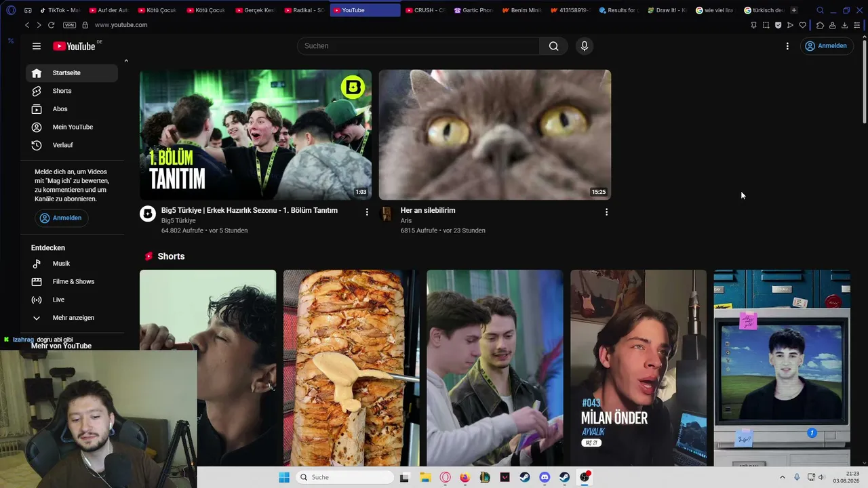The width and height of the screenshot is (868, 488).
Task: Open the YouTube guide hamburger menu
Action: 37,46
